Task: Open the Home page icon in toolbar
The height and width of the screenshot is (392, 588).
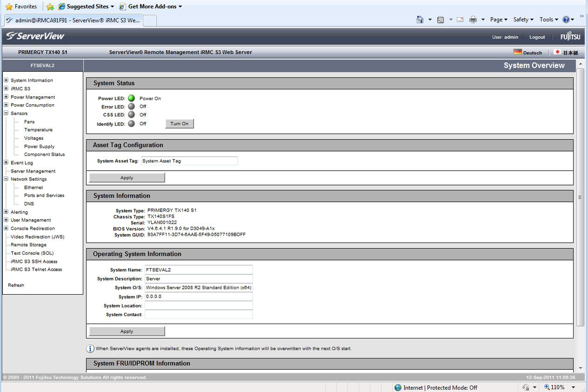Action: point(420,20)
